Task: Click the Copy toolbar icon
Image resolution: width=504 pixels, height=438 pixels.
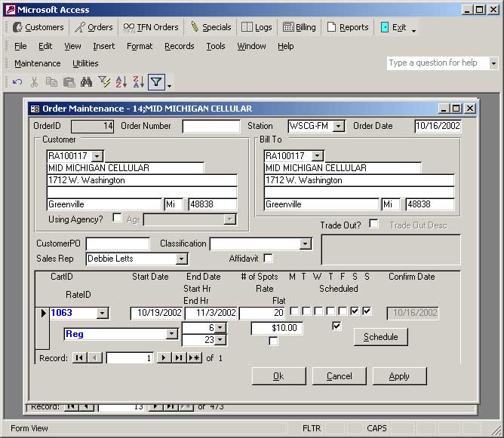Action: [x=51, y=82]
